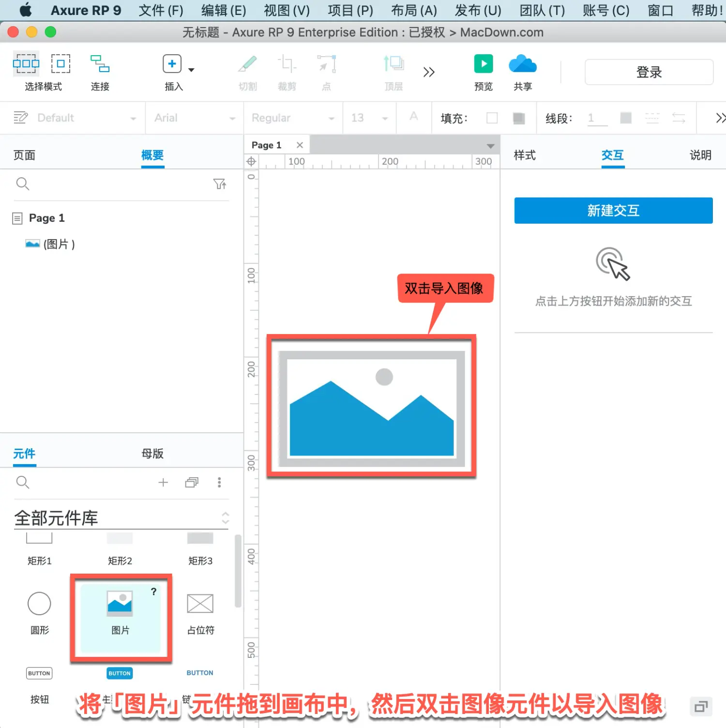Viewport: 726px width, 728px height.
Task: Click the 登录 login button
Action: point(649,72)
